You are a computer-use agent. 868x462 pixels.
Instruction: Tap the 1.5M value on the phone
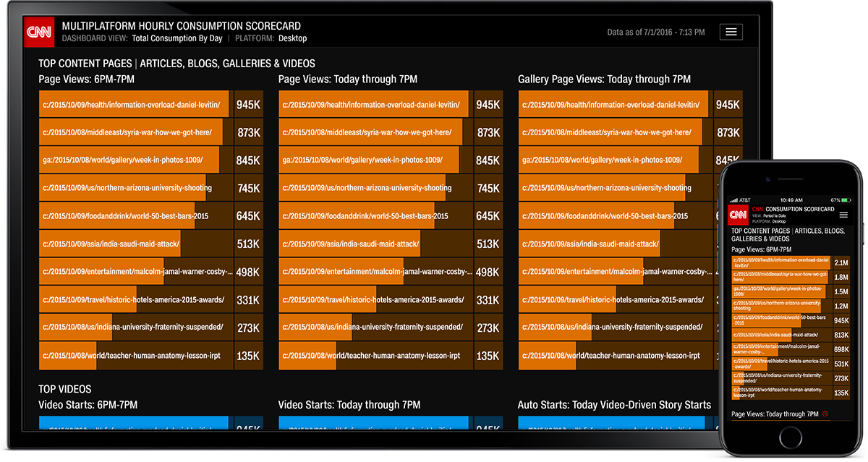[x=841, y=291]
